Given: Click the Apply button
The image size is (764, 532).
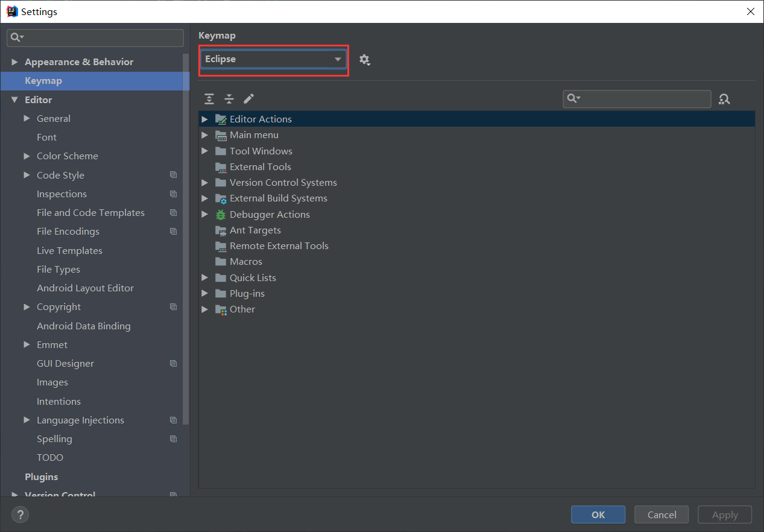Looking at the screenshot, I should (725, 515).
